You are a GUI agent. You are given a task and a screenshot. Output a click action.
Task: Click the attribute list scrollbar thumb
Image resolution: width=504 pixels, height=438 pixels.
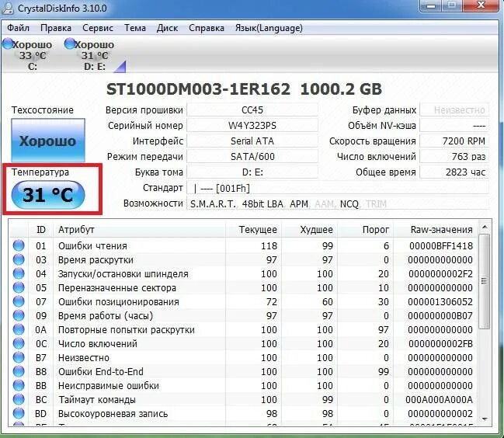click(x=485, y=281)
